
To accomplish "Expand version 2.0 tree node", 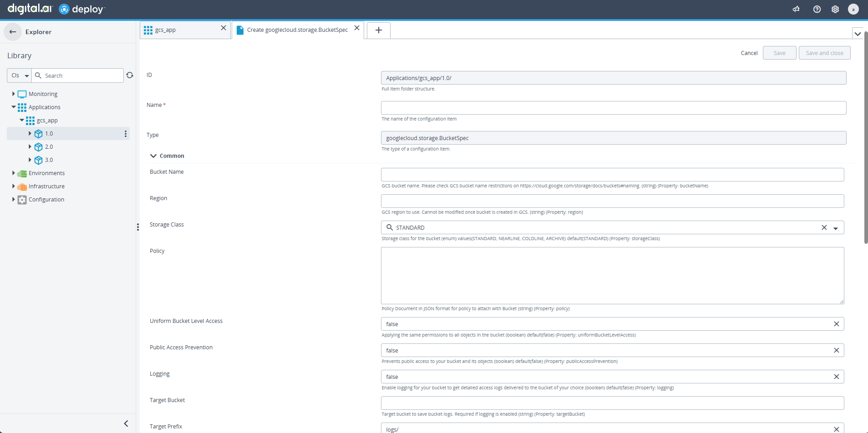I will pos(30,146).
